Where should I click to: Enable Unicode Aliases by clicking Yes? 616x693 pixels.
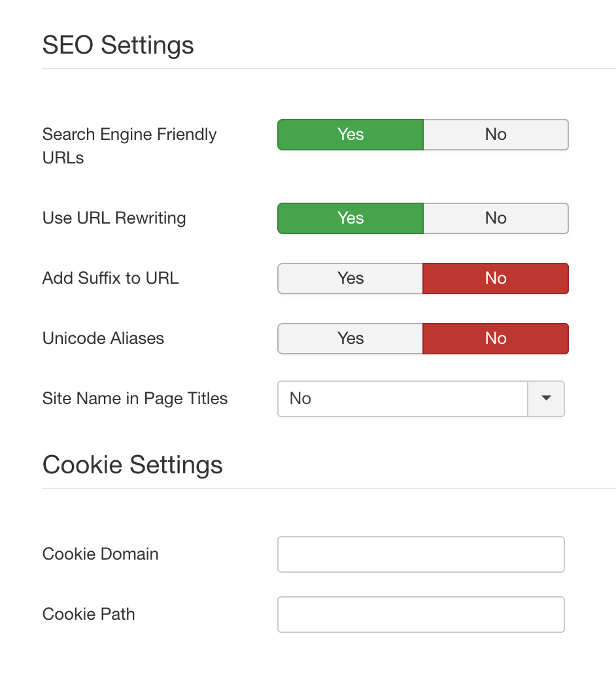(x=351, y=339)
